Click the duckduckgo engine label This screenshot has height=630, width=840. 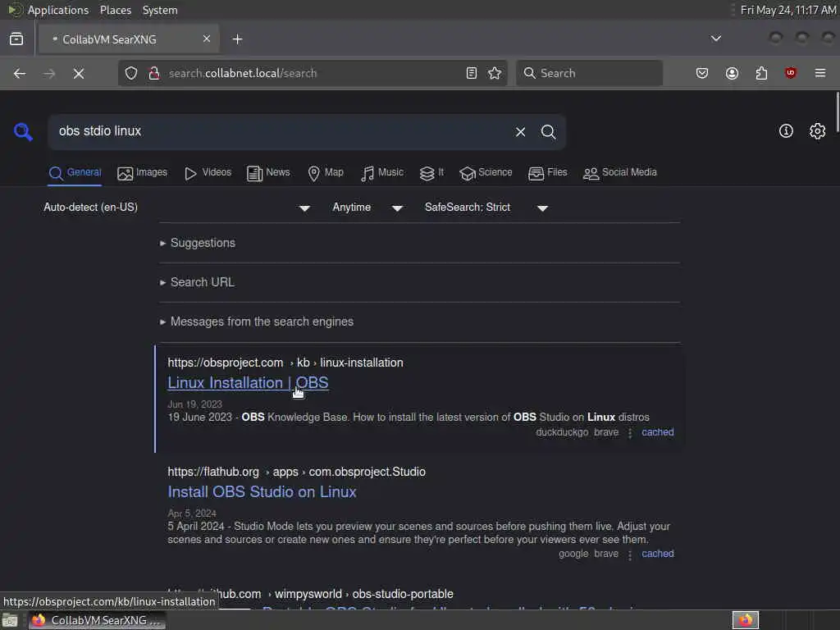click(x=562, y=432)
